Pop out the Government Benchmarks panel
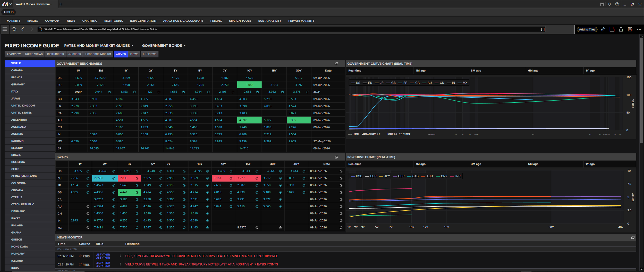Image resolution: width=644 pixels, height=272 pixels. [336, 64]
